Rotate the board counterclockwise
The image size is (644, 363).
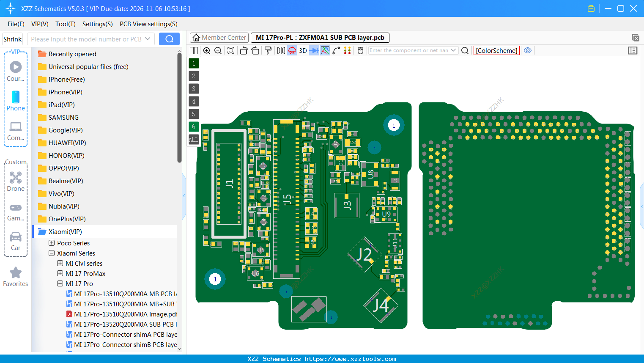click(244, 50)
